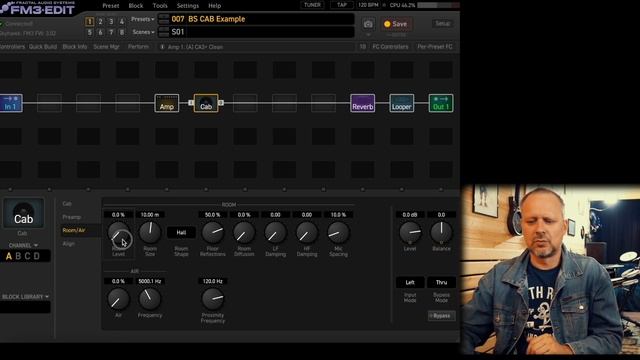Open the Perform tab
This screenshot has width=640, height=360.
138,47
